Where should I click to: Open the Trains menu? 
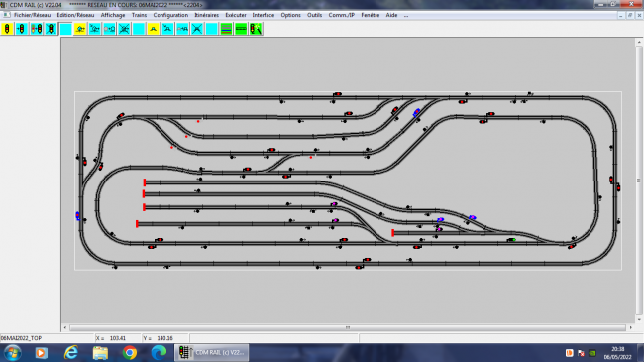coord(139,15)
